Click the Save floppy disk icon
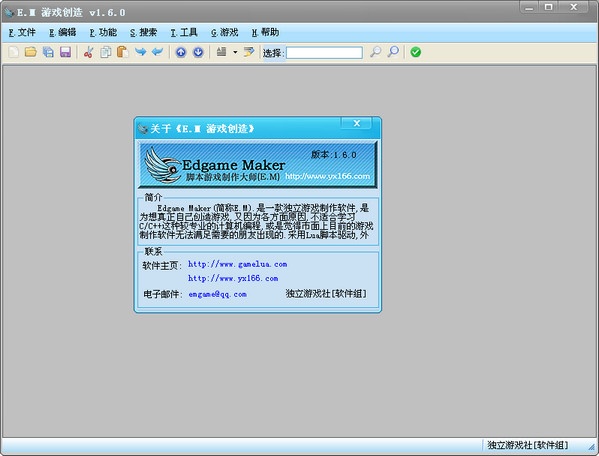Viewport: 599px width, 456px height. [65, 52]
